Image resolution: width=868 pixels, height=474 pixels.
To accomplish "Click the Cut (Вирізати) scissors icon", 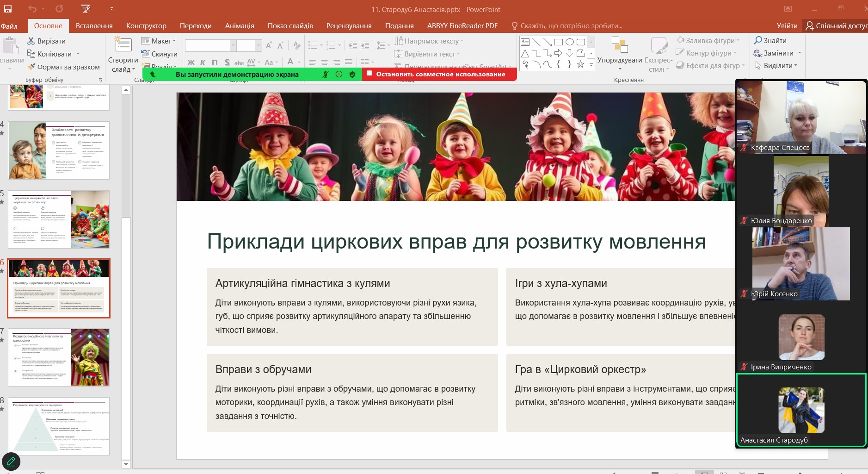I will [x=31, y=41].
